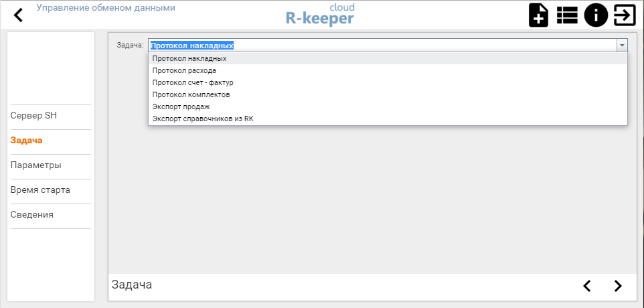Collapse the Задача dropdown arrow
The width and height of the screenshot is (644, 308).
pyautogui.click(x=622, y=46)
